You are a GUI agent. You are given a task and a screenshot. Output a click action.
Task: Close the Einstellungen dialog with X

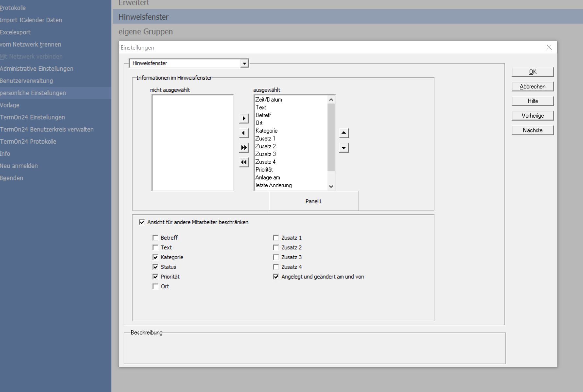pyautogui.click(x=549, y=47)
